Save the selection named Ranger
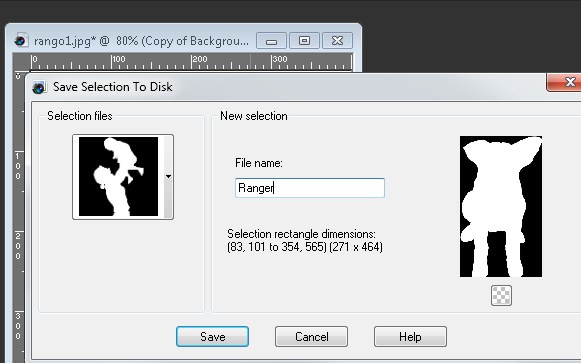Viewport: 581px width, 363px height. click(212, 336)
